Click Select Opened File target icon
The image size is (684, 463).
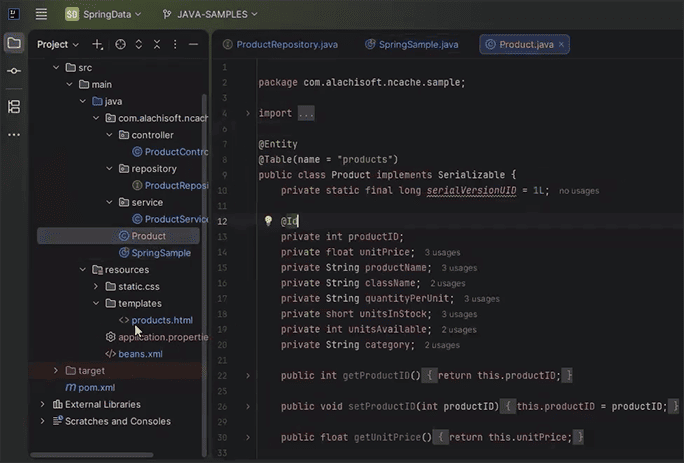120,44
